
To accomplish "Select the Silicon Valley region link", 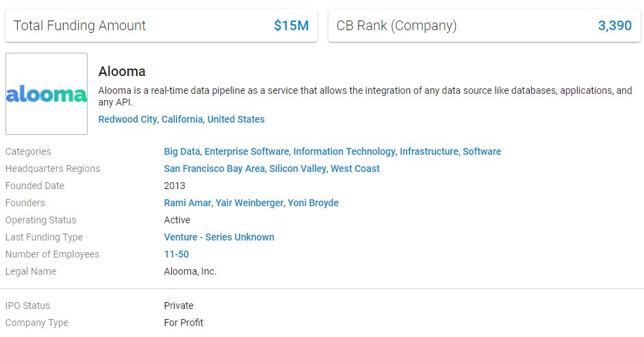I will click(298, 168).
